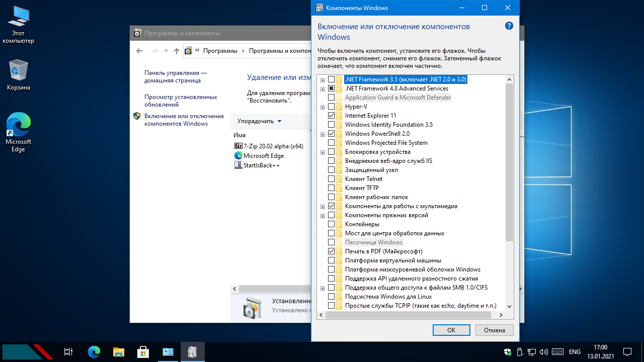The width and height of the screenshot is (644, 362).
Task: Sort by the Имя column header
Action: coord(239,135)
